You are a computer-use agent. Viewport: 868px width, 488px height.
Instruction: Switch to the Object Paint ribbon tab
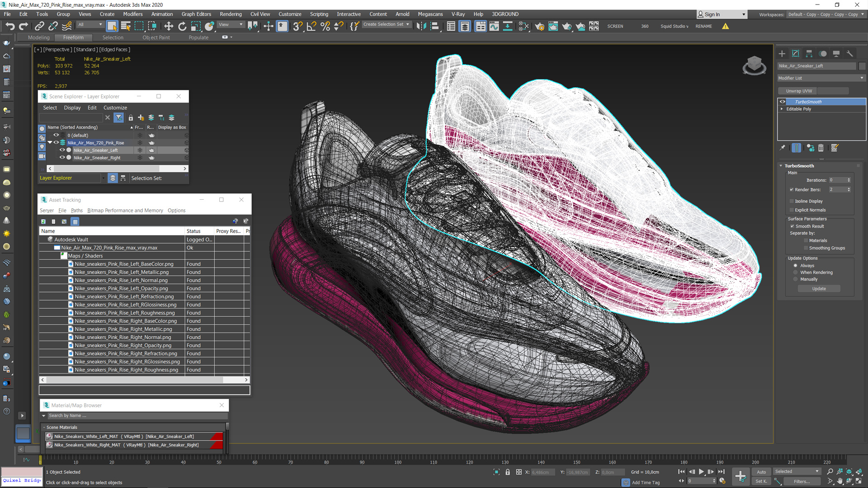coord(156,38)
